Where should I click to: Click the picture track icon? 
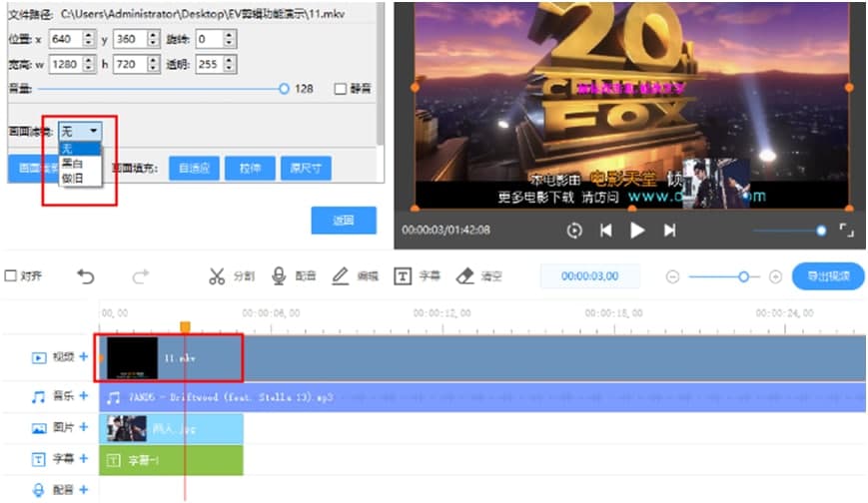pos(39,428)
